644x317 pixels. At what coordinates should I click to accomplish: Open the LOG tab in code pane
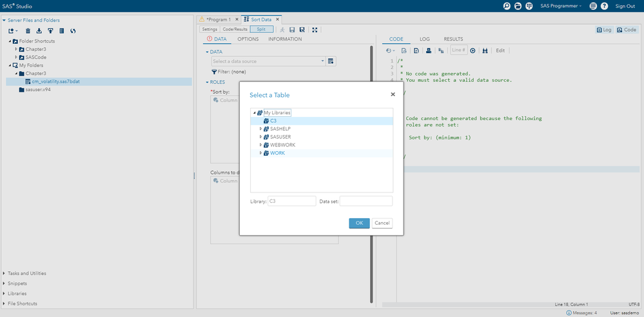pyautogui.click(x=425, y=39)
